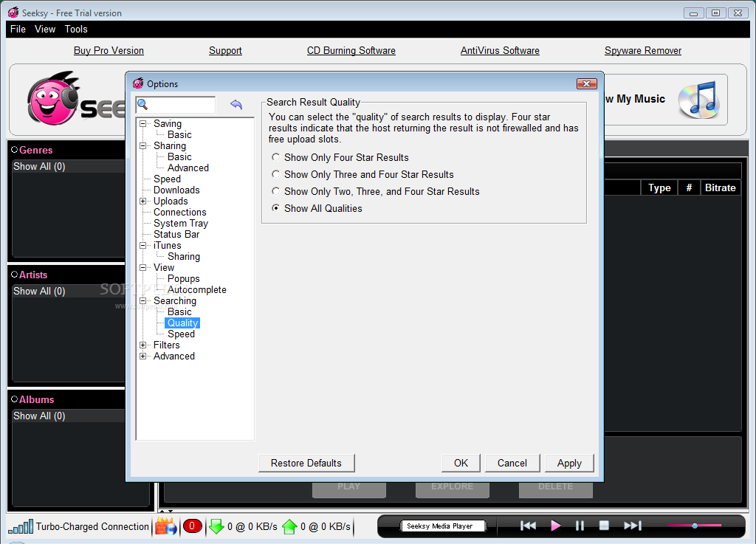Open the Spyware Remover link

tap(643, 51)
